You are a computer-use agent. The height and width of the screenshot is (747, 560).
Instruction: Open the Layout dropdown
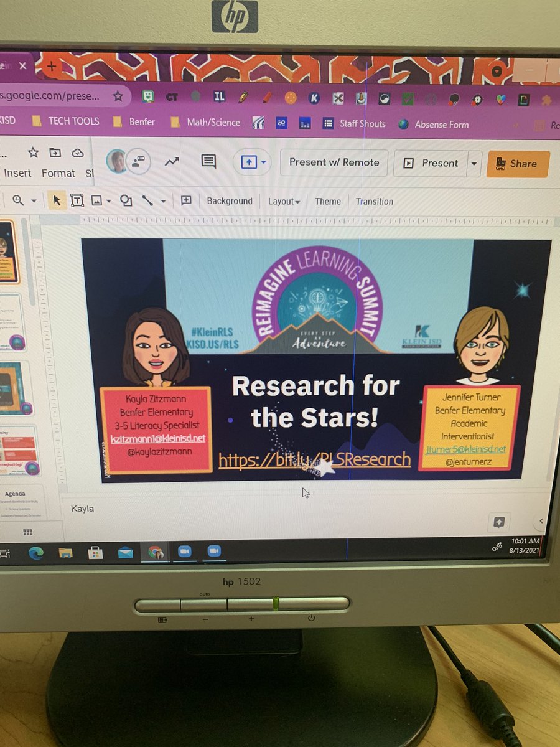pyautogui.click(x=284, y=201)
